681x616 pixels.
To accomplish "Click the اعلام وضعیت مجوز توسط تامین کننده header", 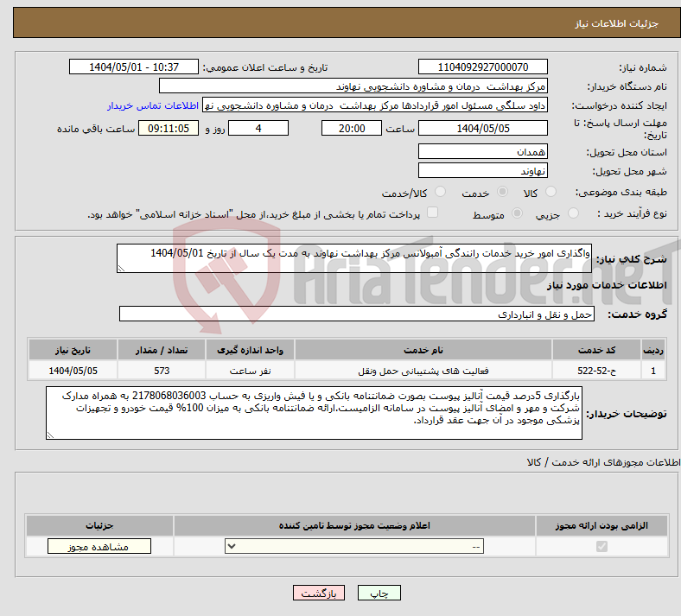I will (354, 525).
